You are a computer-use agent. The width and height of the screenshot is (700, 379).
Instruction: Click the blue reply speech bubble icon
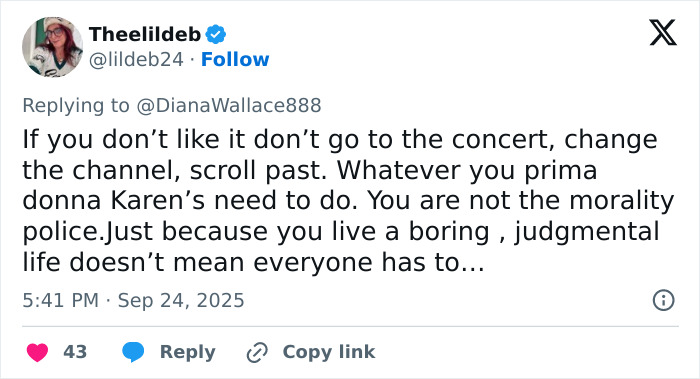click(x=133, y=352)
